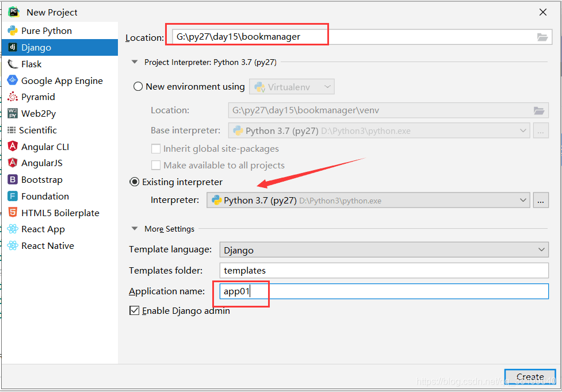Browse for project location folder
Viewport: 562px width, 392px height.
point(542,37)
